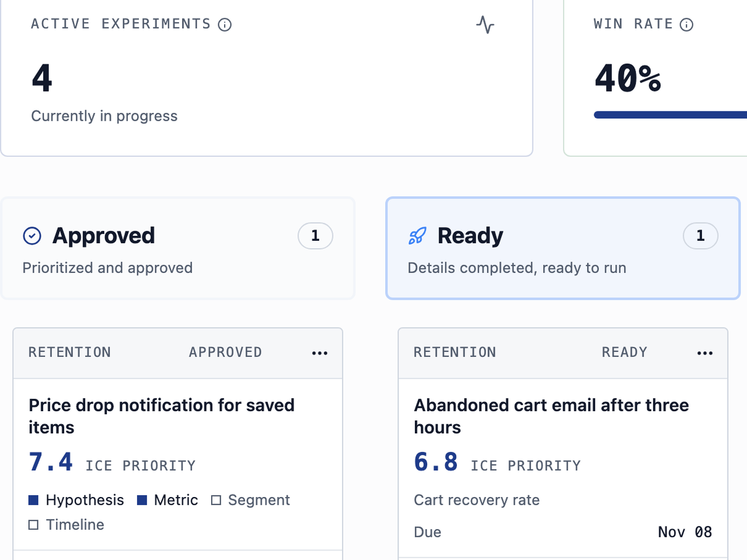Click the rocket icon beside Ready
Image resolution: width=747 pixels, height=560 pixels.
coord(417,236)
